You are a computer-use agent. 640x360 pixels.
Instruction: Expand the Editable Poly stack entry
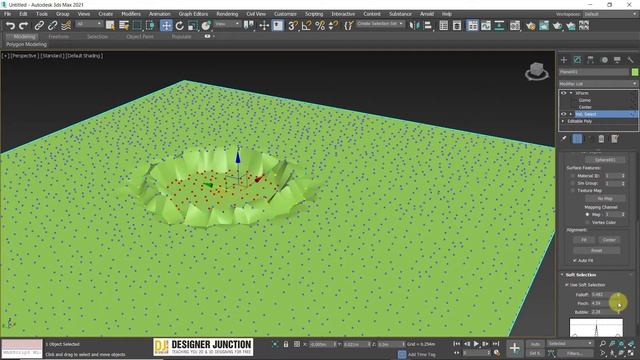pyautogui.click(x=563, y=121)
